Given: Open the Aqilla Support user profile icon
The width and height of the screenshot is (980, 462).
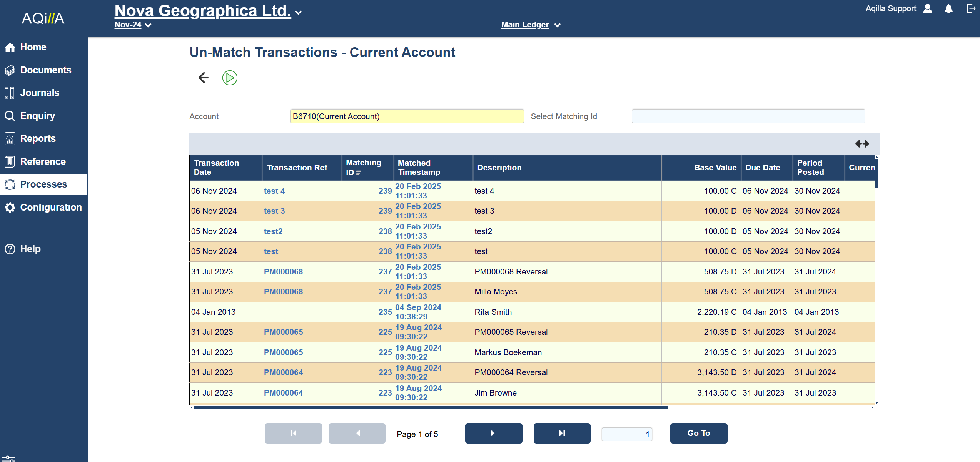Looking at the screenshot, I should 928,9.
